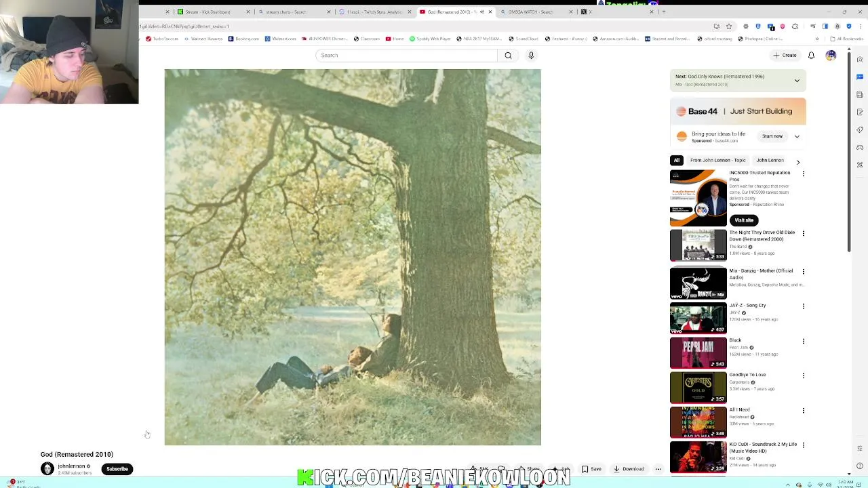
Task: Open the browser extensions puzzle icon
Action: point(795,26)
